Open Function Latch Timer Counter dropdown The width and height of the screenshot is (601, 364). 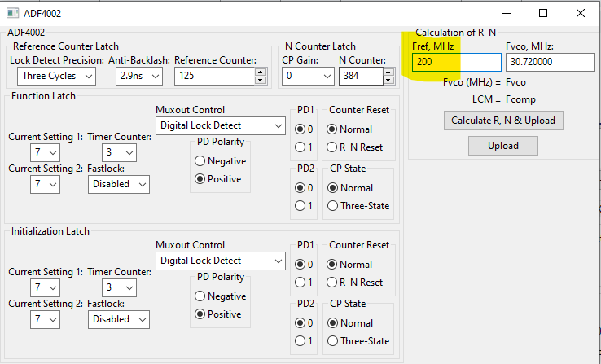pos(119,152)
